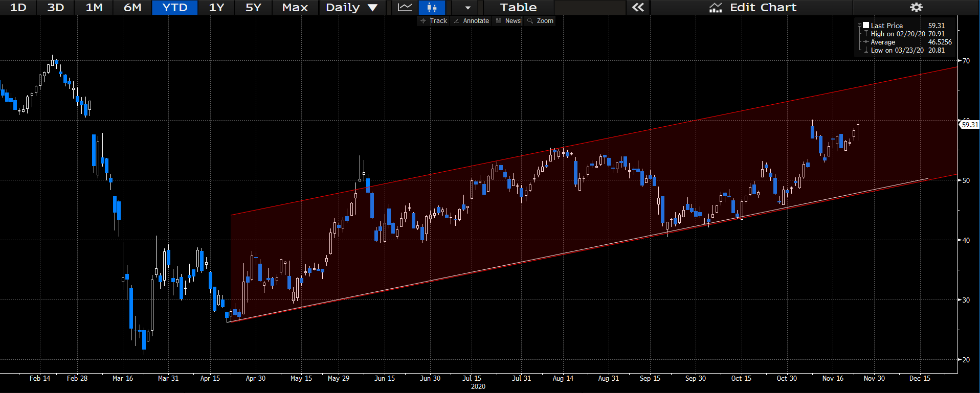The height and width of the screenshot is (393, 980).
Task: Select the 1Y time range
Action: click(216, 7)
